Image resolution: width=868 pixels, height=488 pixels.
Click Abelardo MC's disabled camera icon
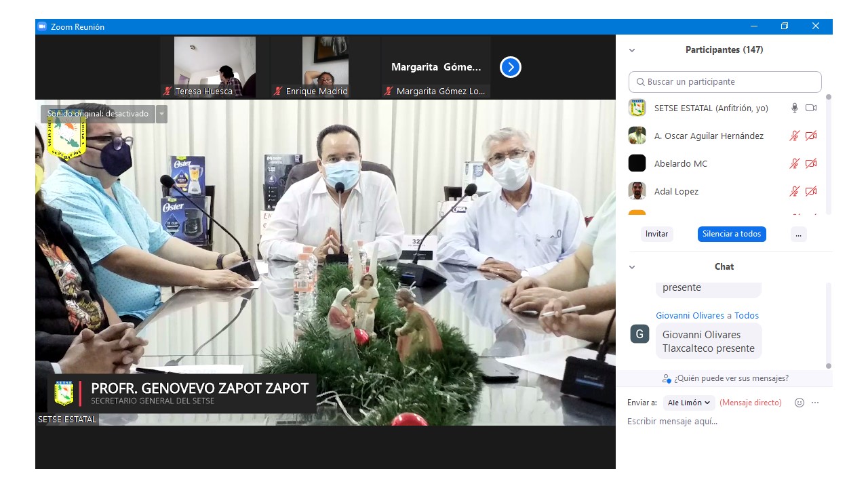click(810, 163)
